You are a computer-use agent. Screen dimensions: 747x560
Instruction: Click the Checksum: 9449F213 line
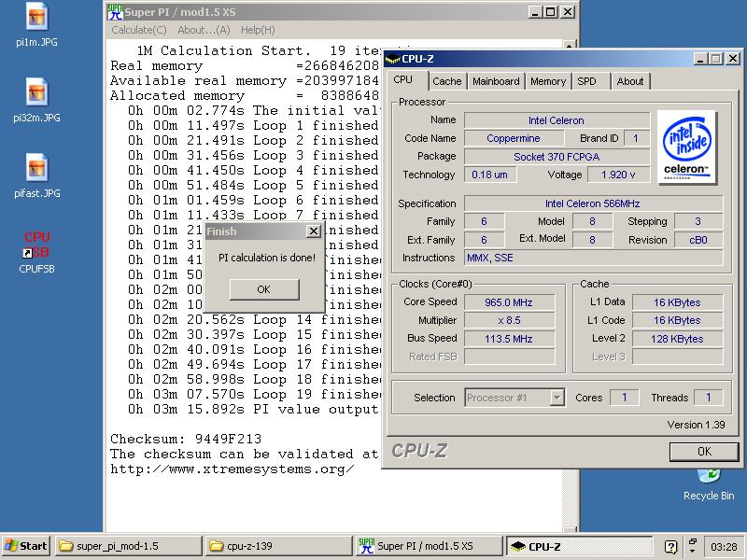(x=186, y=439)
